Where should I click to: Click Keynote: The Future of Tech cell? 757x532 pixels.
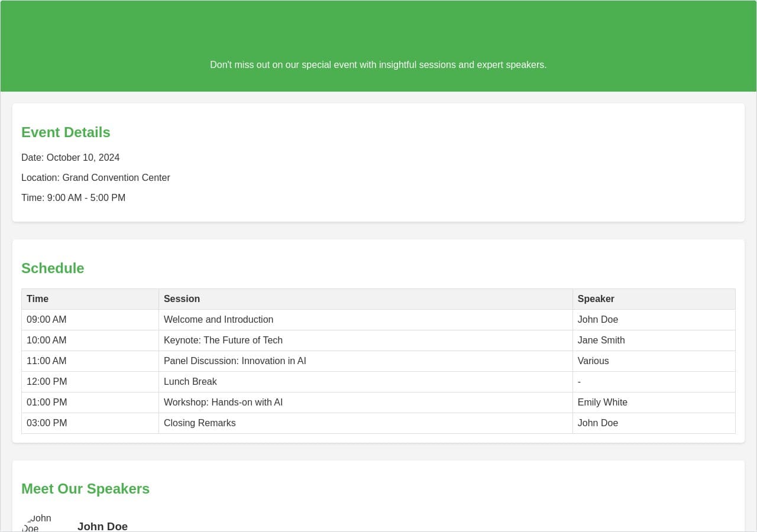click(365, 340)
